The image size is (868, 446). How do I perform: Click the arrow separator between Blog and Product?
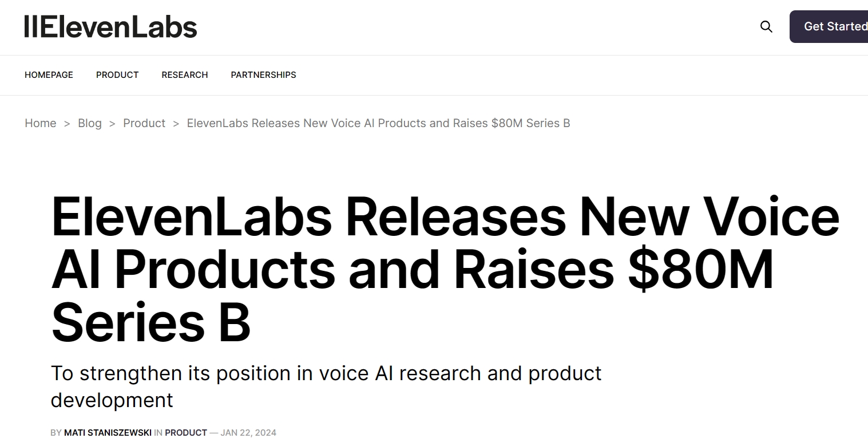(x=112, y=124)
